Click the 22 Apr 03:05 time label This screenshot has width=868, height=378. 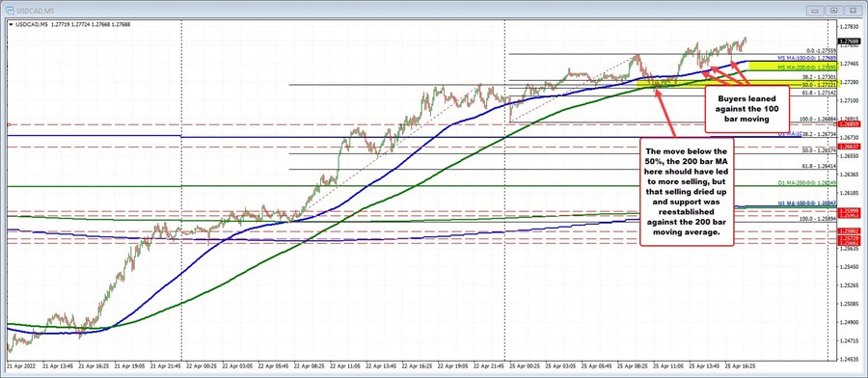[238, 366]
